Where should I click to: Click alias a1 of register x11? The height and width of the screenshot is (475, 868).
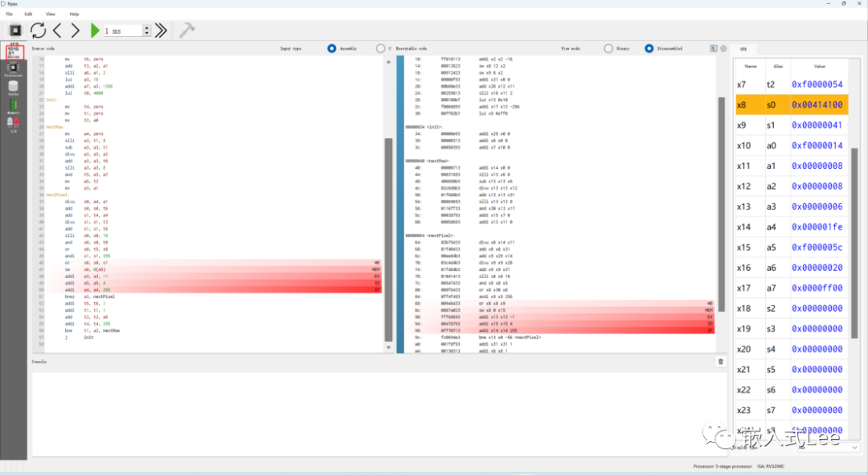pyautogui.click(x=771, y=166)
